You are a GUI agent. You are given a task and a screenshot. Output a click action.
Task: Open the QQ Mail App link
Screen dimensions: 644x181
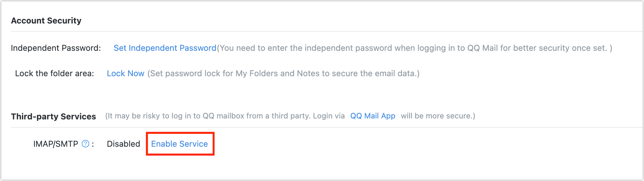(x=373, y=116)
